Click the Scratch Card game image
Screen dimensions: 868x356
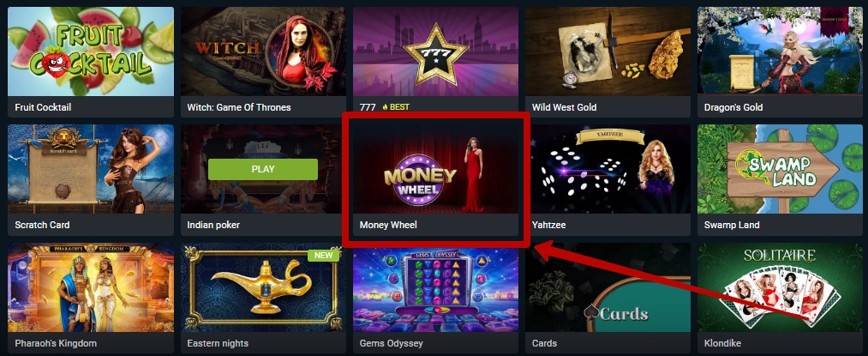pyautogui.click(x=90, y=169)
